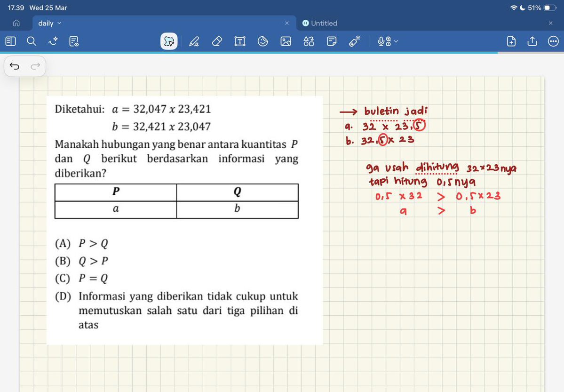Image resolution: width=564 pixels, height=392 pixels.
Task: Tap the battery status indicator
Action: [x=550, y=8]
